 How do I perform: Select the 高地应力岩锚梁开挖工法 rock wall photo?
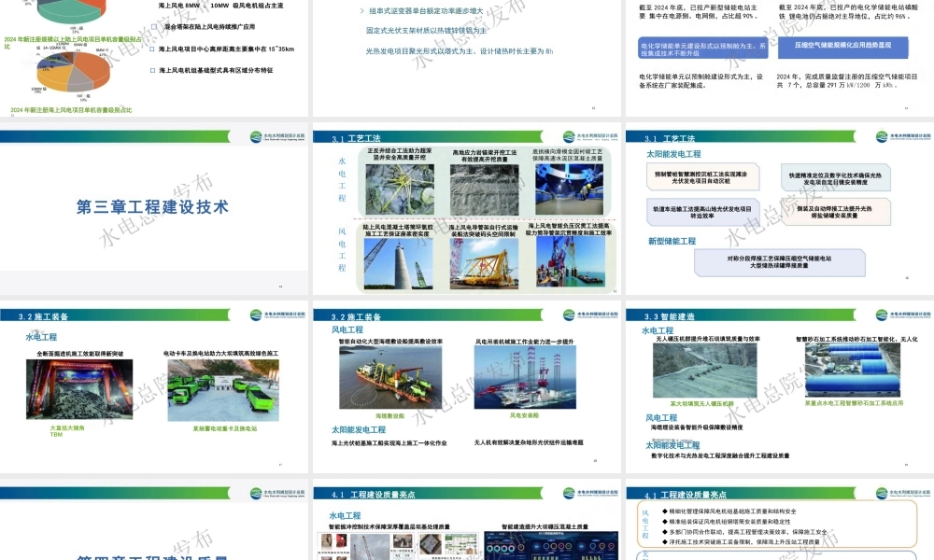(x=484, y=189)
